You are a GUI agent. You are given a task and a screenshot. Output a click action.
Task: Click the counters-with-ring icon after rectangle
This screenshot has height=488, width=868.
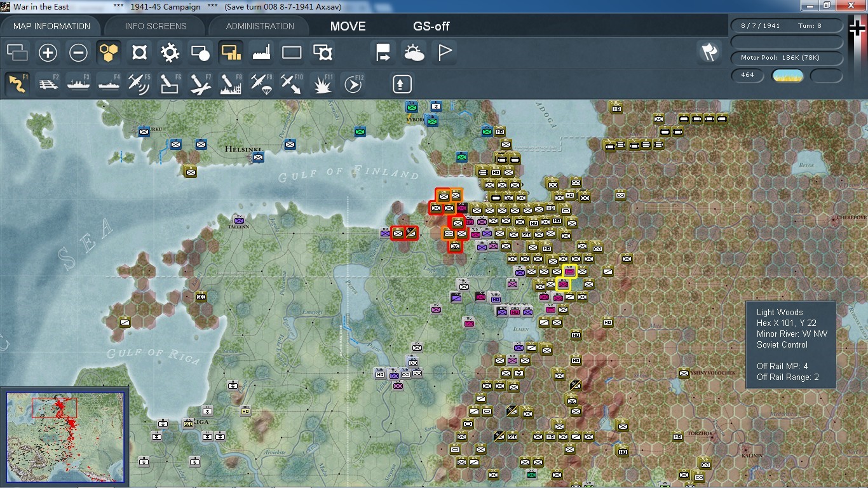323,52
